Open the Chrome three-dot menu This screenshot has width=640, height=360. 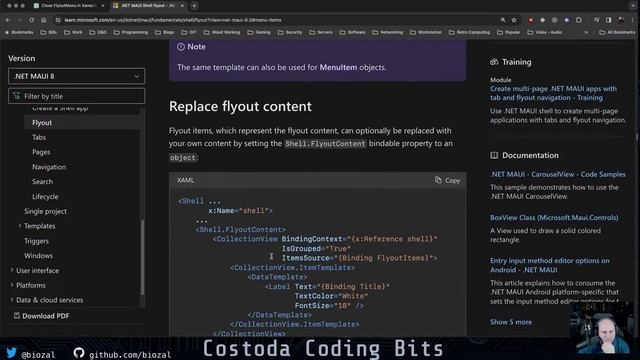[633, 20]
